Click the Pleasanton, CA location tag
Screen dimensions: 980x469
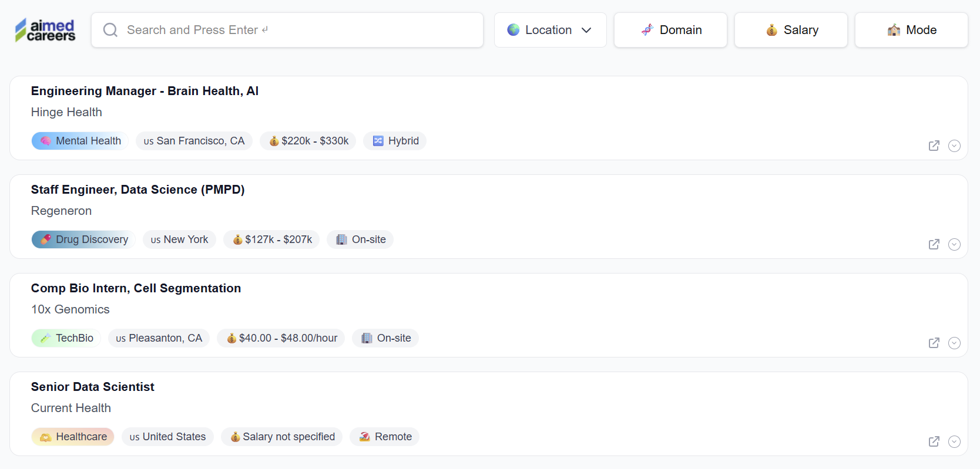click(x=159, y=338)
